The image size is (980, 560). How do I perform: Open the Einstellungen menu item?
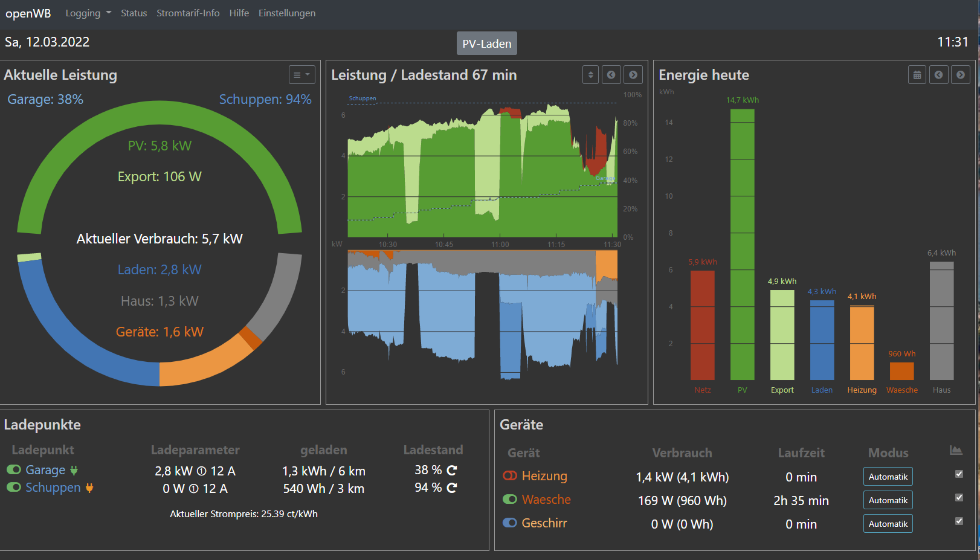(x=287, y=13)
